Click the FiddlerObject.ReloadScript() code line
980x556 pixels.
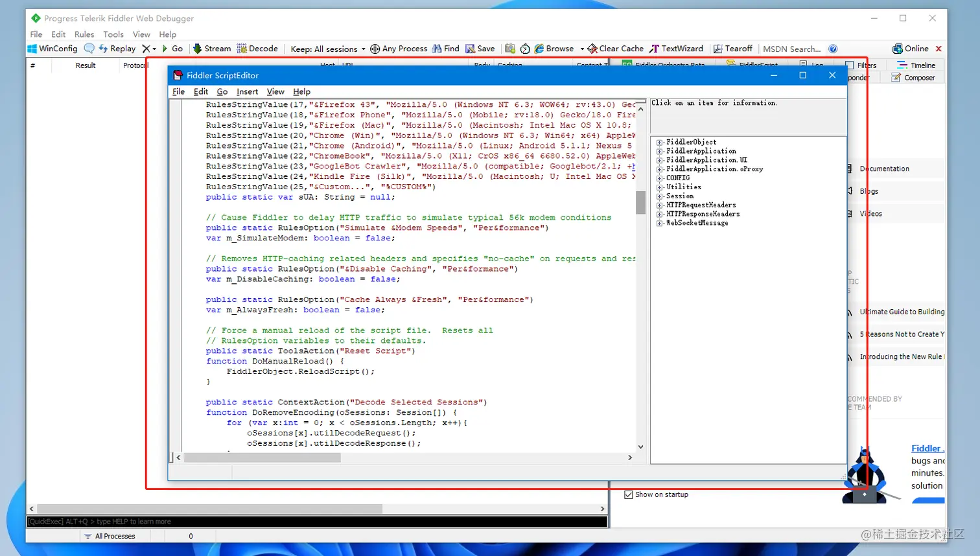pos(301,371)
